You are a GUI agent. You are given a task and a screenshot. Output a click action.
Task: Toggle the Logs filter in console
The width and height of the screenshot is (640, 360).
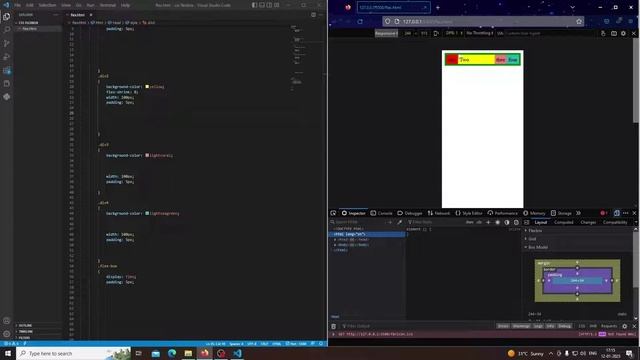click(538, 326)
